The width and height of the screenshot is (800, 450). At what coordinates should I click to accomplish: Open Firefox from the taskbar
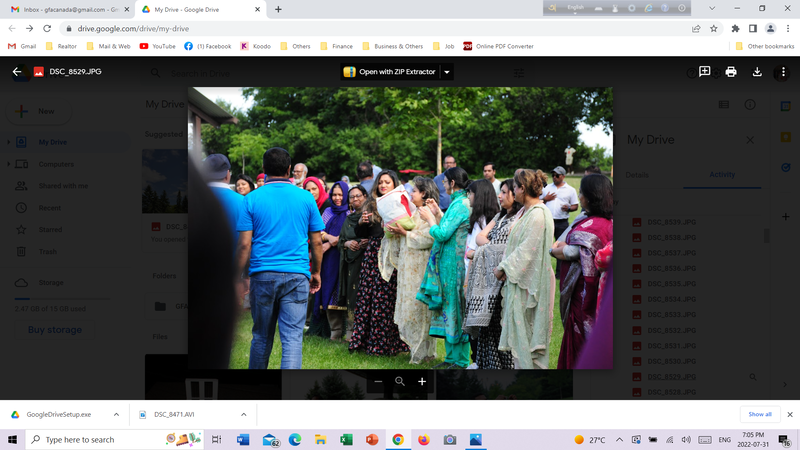click(x=423, y=439)
